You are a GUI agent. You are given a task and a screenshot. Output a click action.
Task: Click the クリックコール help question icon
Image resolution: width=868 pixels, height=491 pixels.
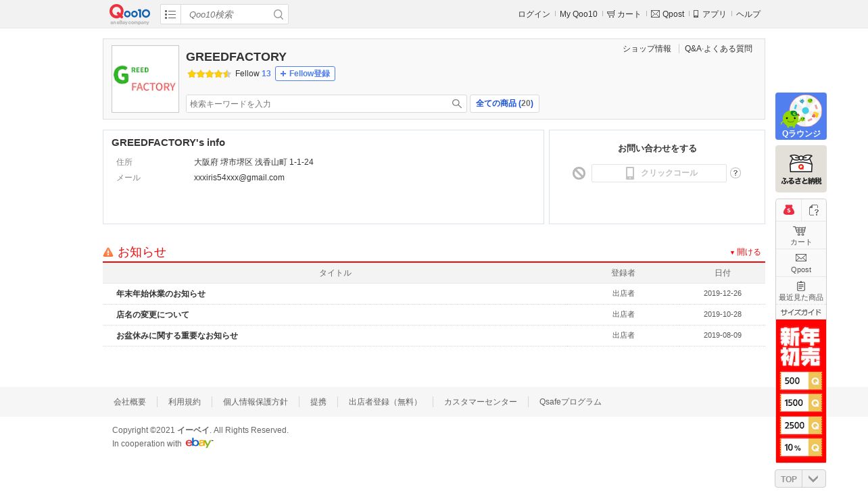(x=736, y=174)
